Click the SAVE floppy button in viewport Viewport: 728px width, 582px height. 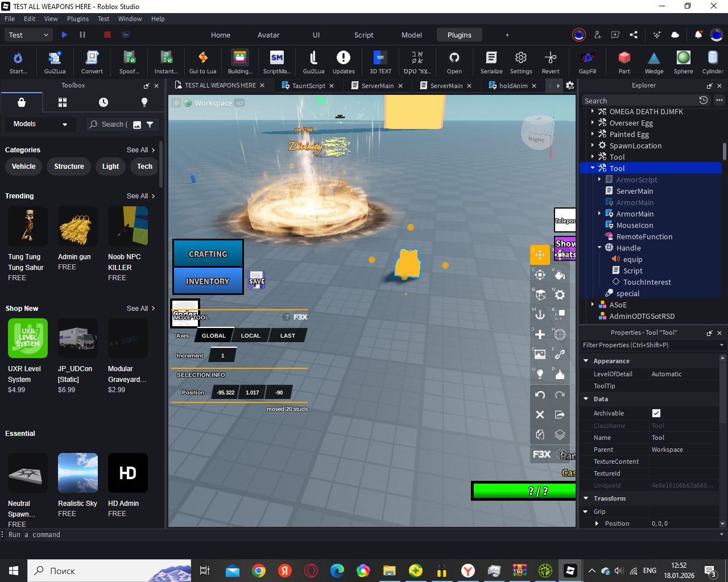(x=257, y=280)
